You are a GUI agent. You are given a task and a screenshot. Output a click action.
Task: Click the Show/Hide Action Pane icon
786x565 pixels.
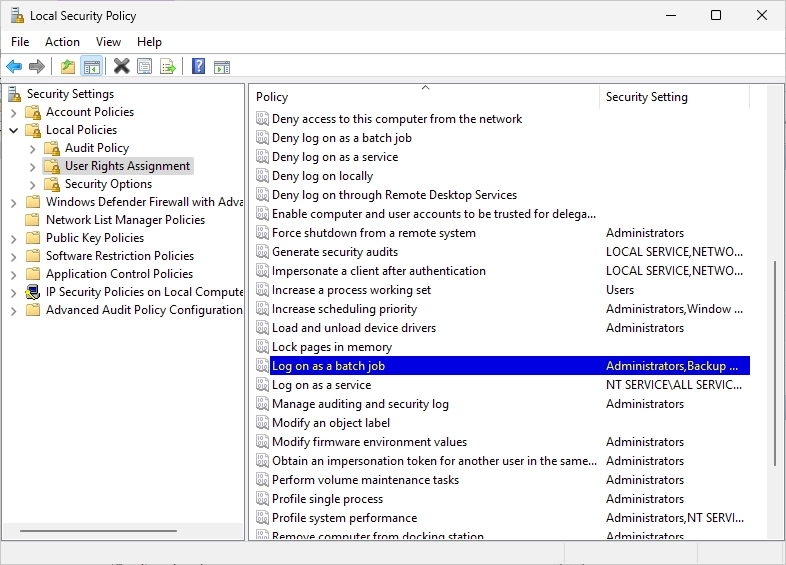222,66
